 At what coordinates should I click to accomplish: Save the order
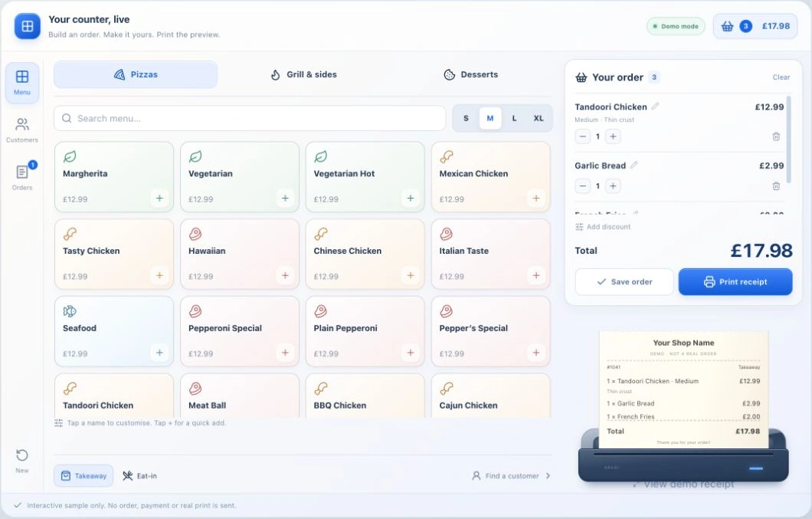tap(624, 281)
